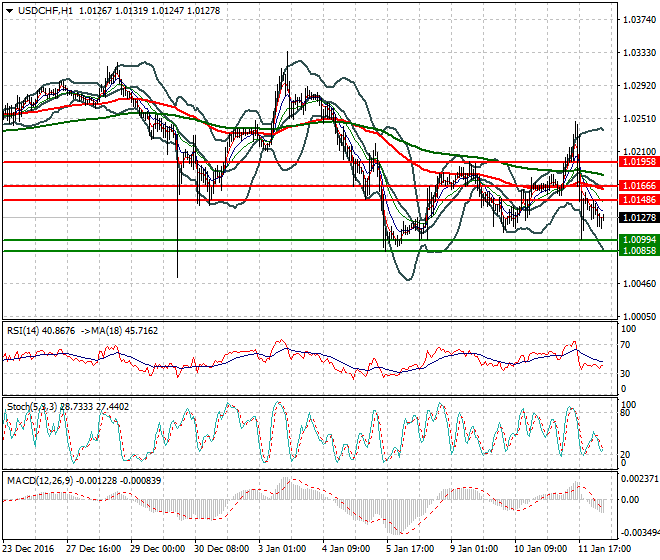
Task: Select the Stoch(5,3,3) indicator label
Action: [x=33, y=407]
